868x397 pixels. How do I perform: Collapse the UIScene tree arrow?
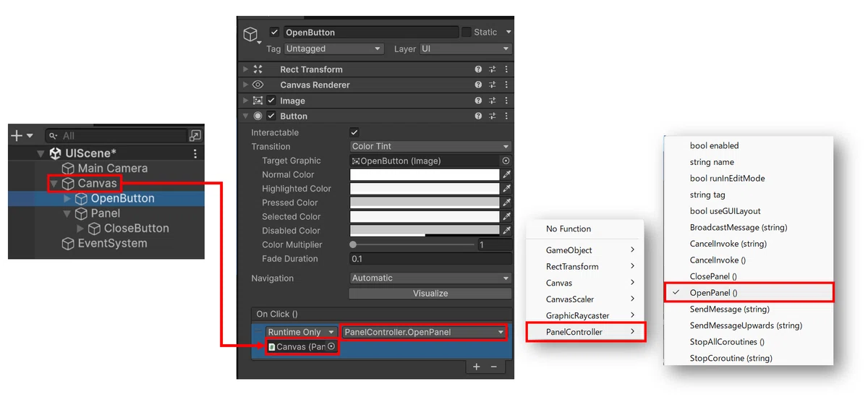pos(41,154)
